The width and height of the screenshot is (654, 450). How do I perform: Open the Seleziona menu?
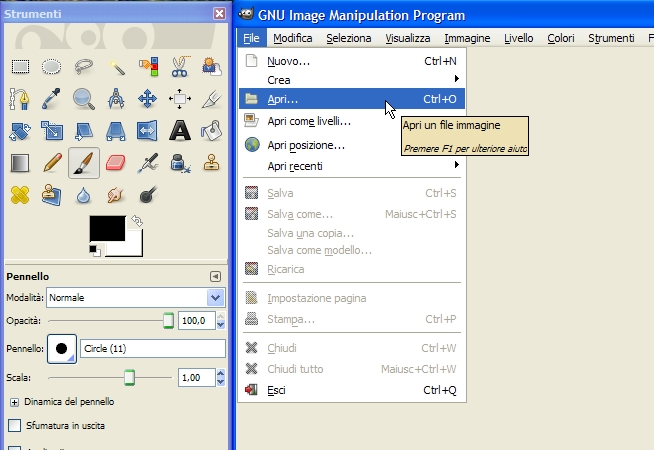coord(349,38)
